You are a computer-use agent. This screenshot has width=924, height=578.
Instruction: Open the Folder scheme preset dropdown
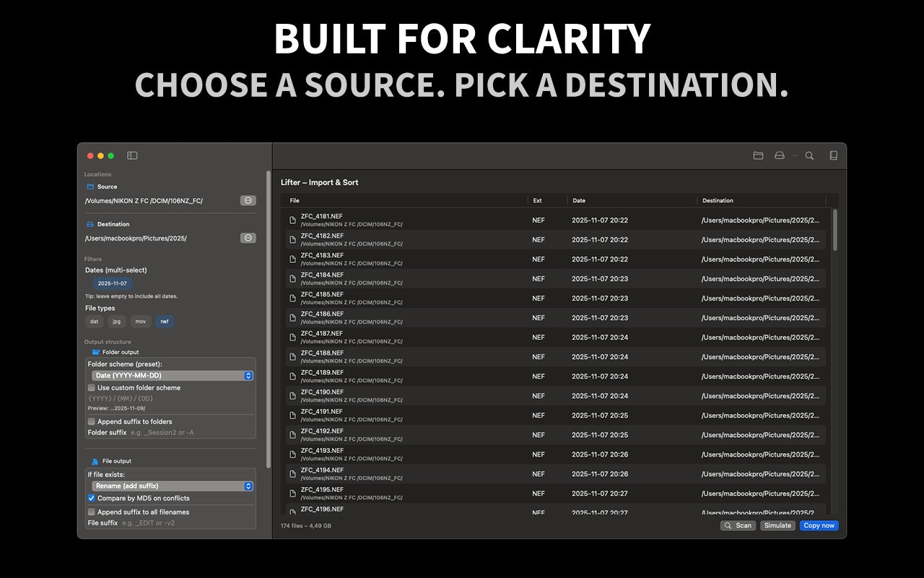pos(170,375)
